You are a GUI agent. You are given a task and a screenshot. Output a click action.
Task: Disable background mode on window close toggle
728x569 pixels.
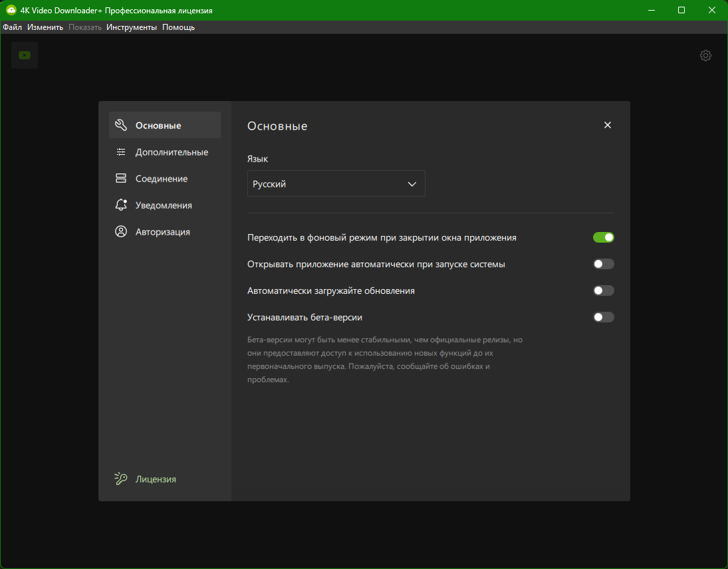tap(603, 237)
